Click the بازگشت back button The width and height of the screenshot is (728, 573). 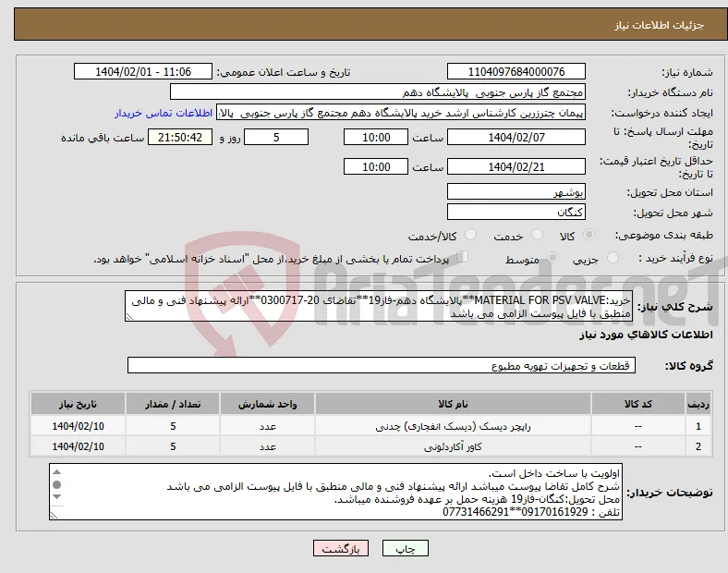(x=341, y=548)
